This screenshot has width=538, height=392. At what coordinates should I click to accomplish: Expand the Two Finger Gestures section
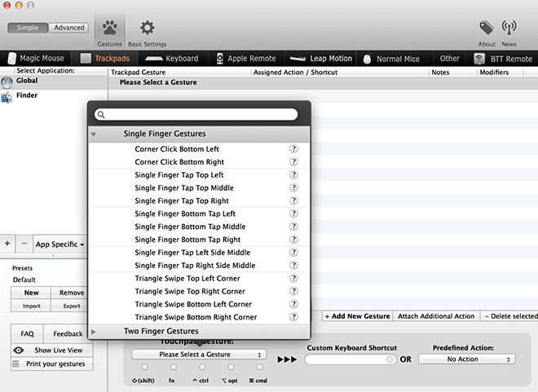[93, 332]
